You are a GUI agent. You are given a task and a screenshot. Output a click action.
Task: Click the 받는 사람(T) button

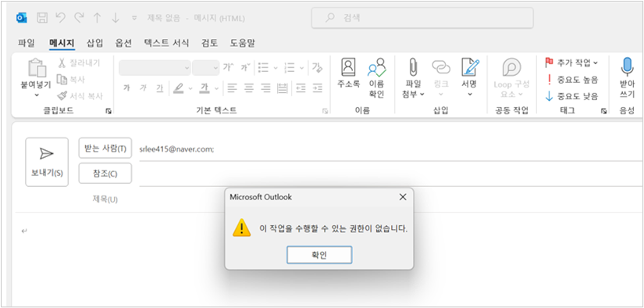pyautogui.click(x=105, y=148)
